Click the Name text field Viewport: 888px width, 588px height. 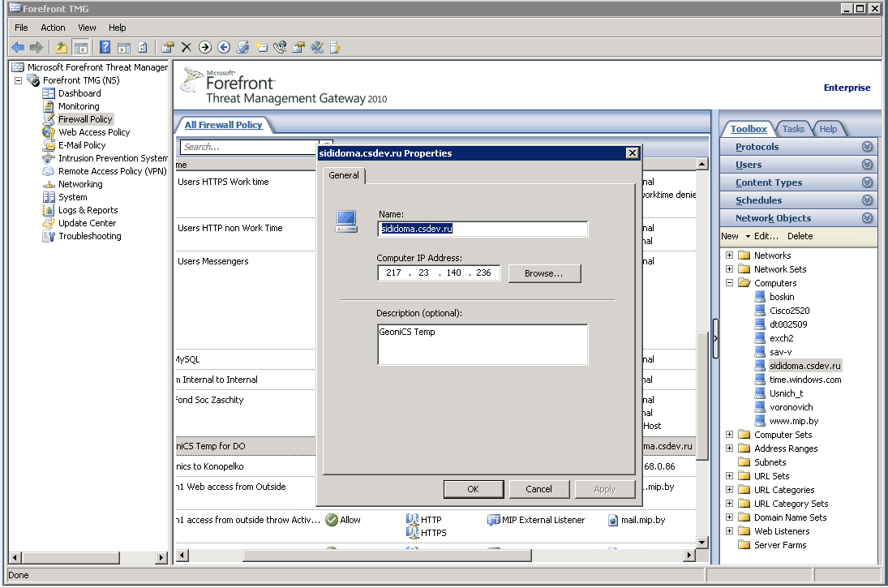point(483,229)
